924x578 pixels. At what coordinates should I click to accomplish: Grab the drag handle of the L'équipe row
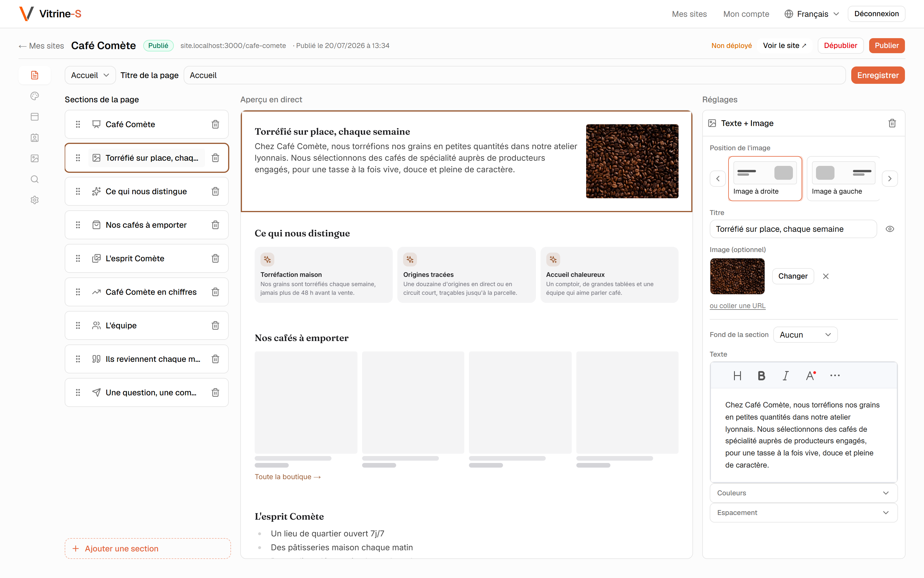point(78,325)
